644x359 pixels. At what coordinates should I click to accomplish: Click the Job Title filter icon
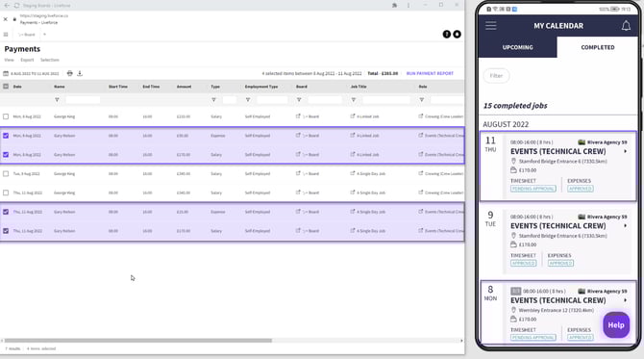pos(353,100)
